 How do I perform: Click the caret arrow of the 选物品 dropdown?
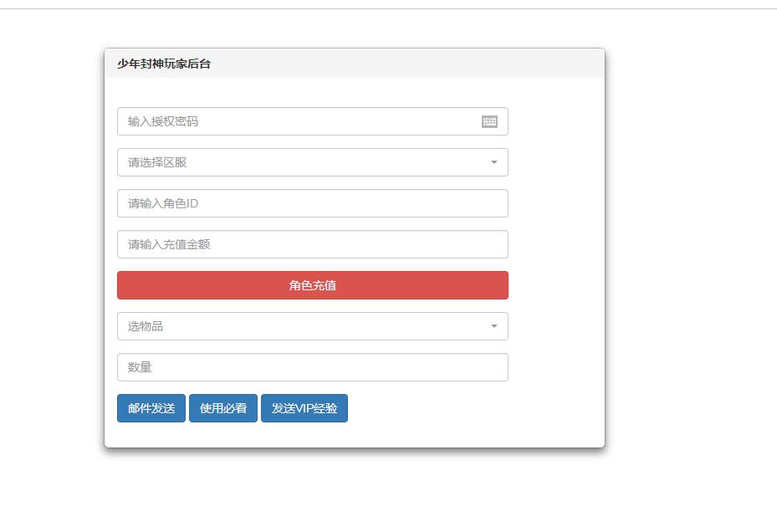[493, 326]
